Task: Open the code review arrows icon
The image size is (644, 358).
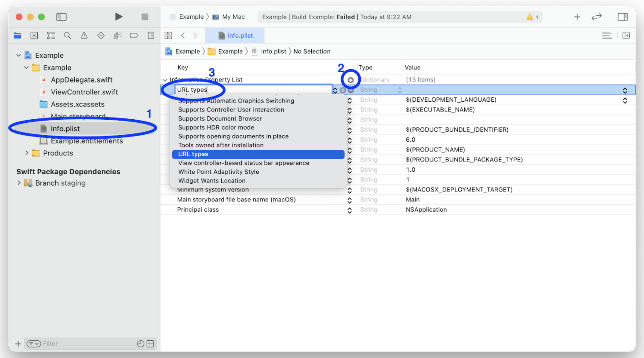Action: point(597,17)
